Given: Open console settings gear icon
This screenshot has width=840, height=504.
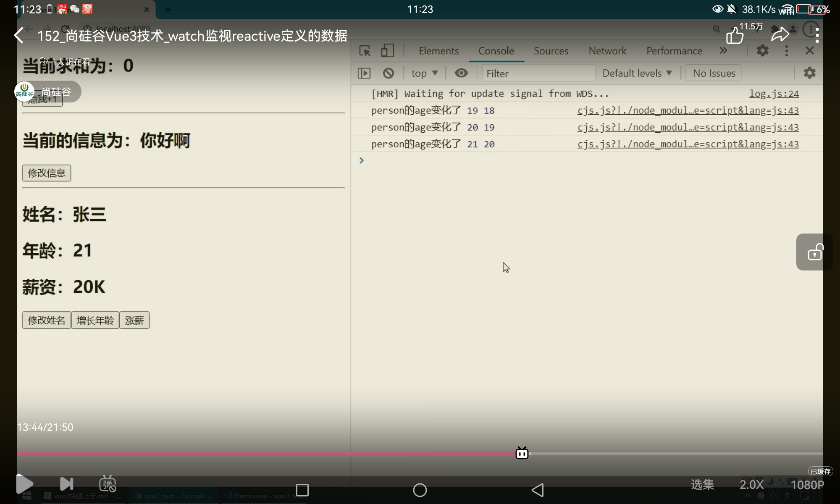Looking at the screenshot, I should click(809, 73).
